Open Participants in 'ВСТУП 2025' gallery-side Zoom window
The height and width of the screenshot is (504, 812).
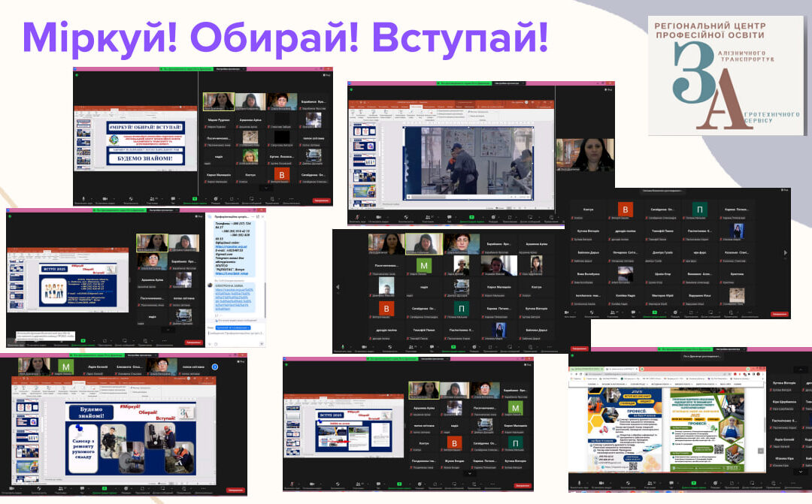(x=358, y=484)
